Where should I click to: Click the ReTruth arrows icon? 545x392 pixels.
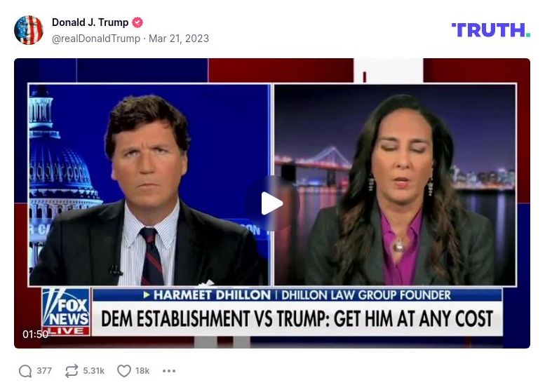click(x=72, y=371)
